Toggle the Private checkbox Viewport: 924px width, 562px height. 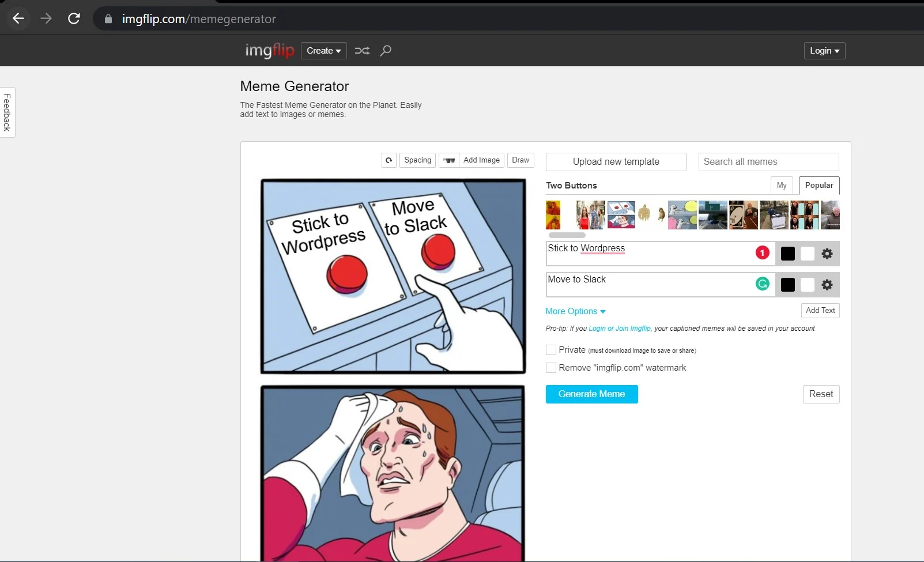pyautogui.click(x=551, y=350)
